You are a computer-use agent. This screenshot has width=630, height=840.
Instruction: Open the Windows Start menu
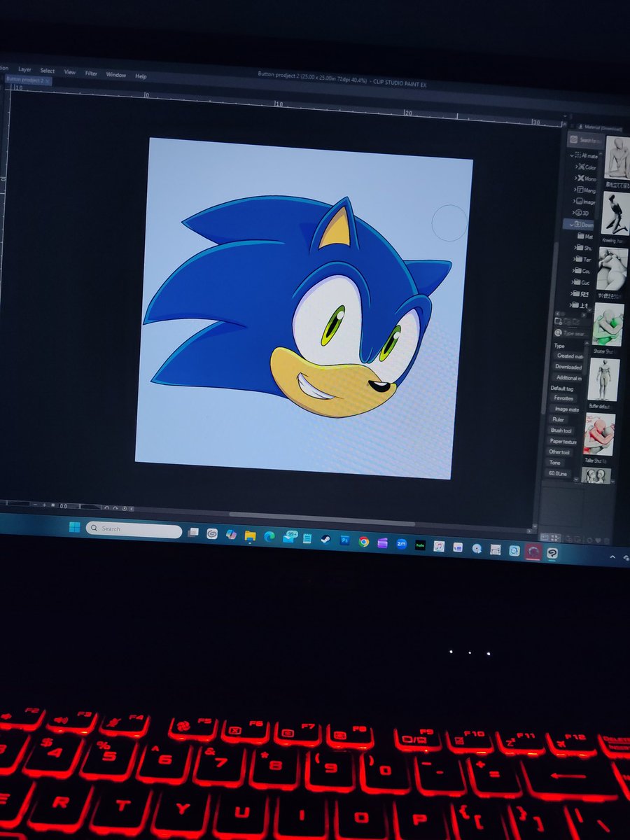pyautogui.click(x=74, y=526)
